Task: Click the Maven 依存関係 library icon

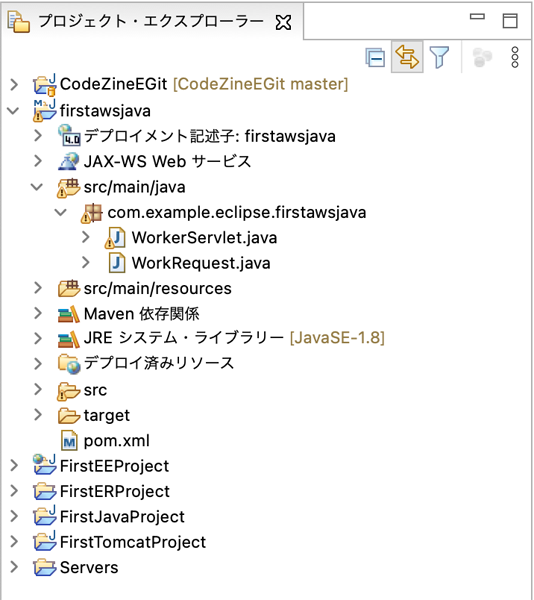Action: [68, 314]
